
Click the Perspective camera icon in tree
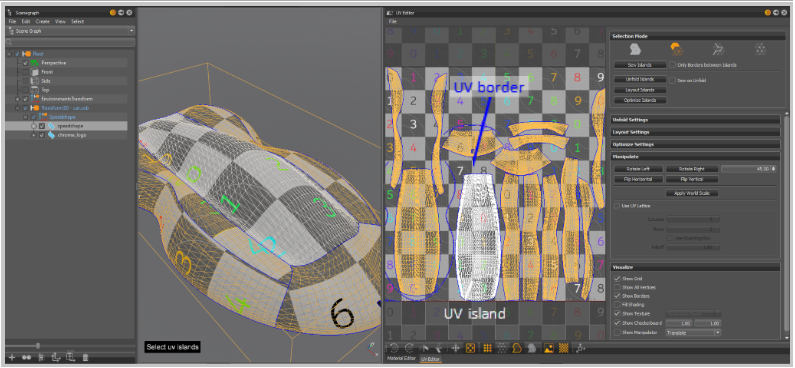[x=34, y=63]
